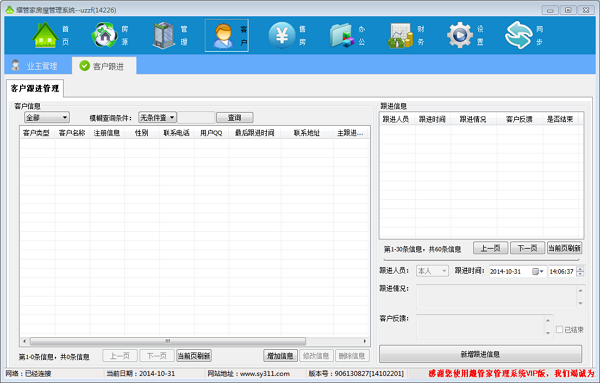The height and width of the screenshot is (383, 600).
Task: Sort by 注册信息 column header
Action: (x=107, y=133)
